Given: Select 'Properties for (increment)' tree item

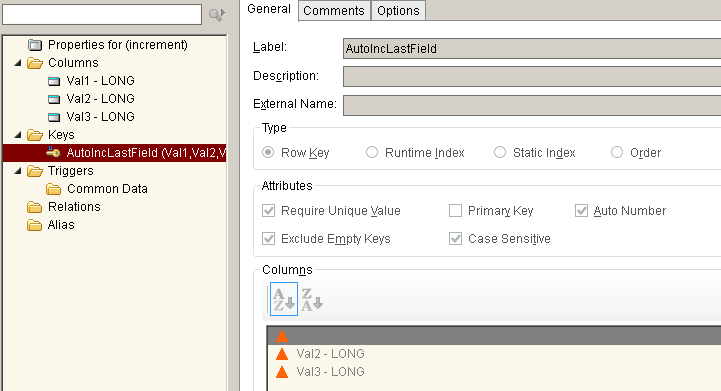Looking at the screenshot, I should pos(118,45).
